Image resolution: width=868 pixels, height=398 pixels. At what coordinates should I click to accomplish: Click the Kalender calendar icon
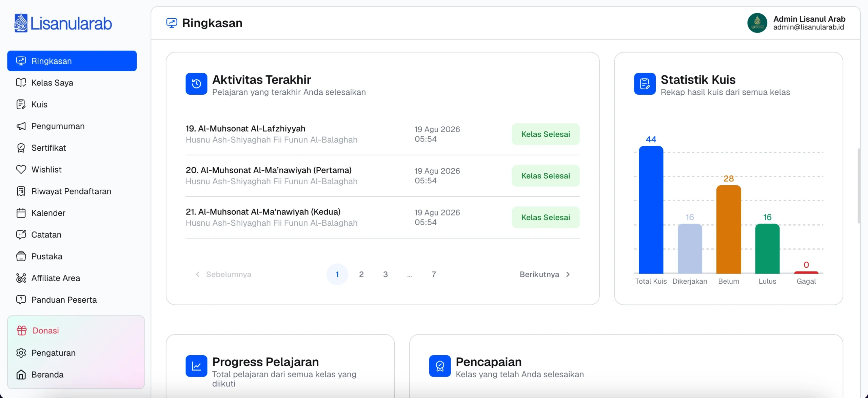click(x=21, y=213)
